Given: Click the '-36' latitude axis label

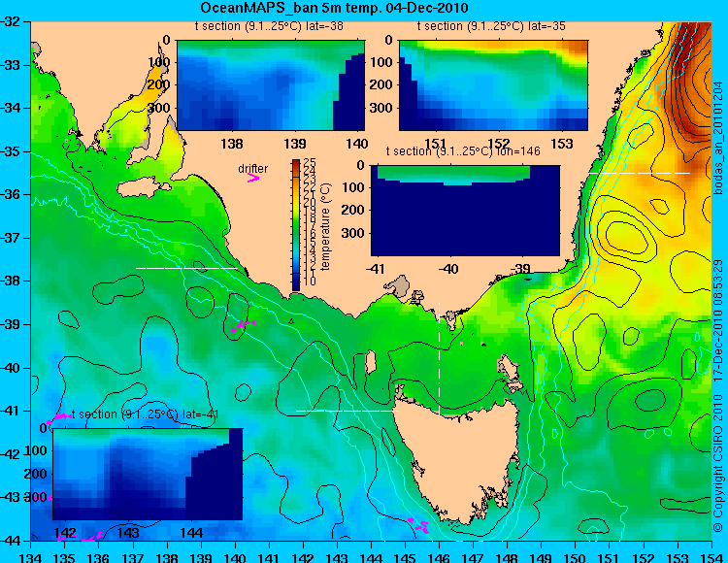Looking at the screenshot, I should (10, 194).
